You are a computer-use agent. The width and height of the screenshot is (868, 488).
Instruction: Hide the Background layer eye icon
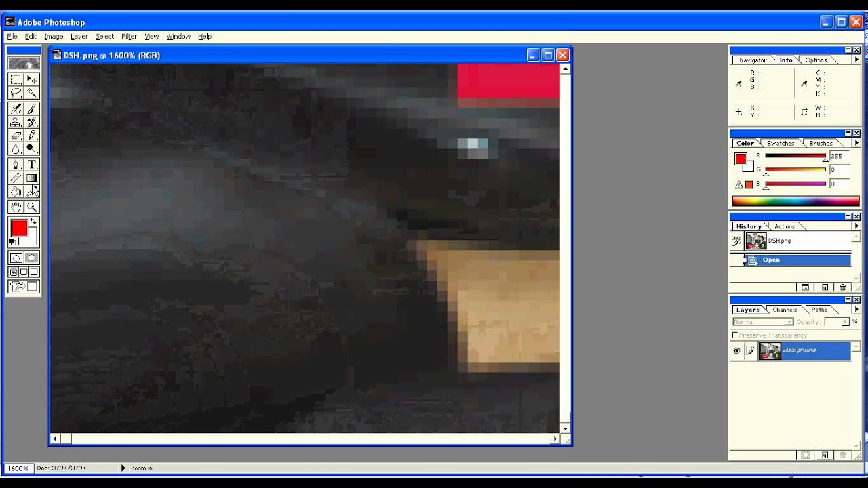[736, 350]
